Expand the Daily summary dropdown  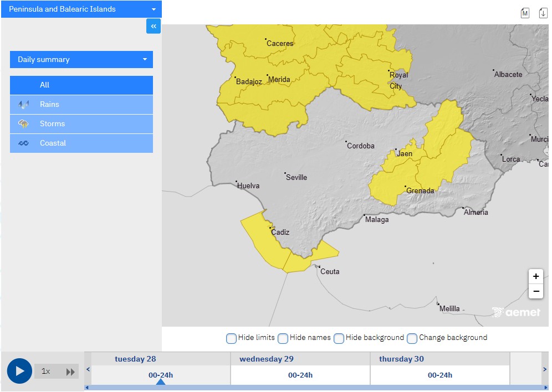(81, 59)
